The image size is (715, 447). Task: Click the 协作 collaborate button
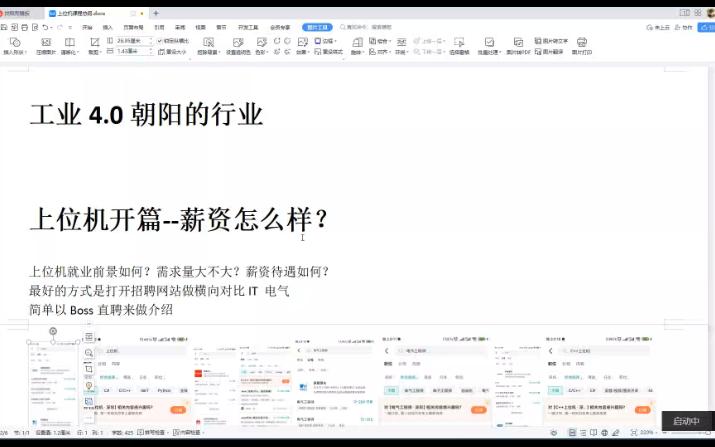pyautogui.click(x=684, y=27)
